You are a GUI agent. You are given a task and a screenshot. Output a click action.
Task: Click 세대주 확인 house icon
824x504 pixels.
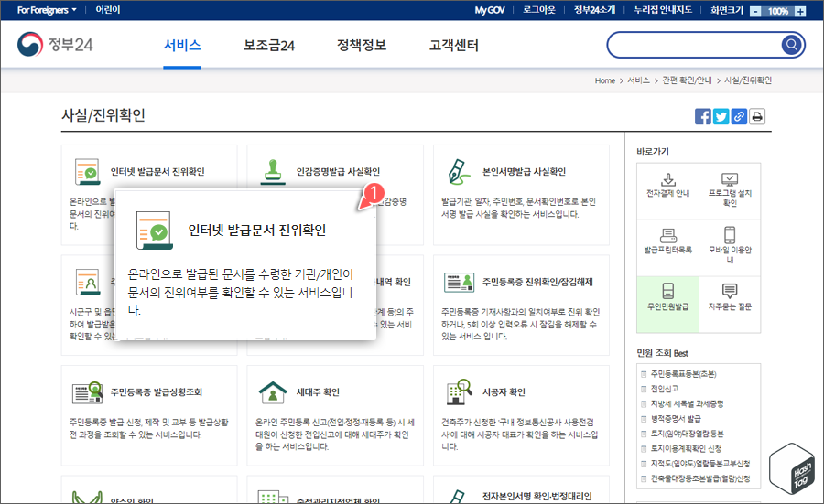[x=273, y=392]
